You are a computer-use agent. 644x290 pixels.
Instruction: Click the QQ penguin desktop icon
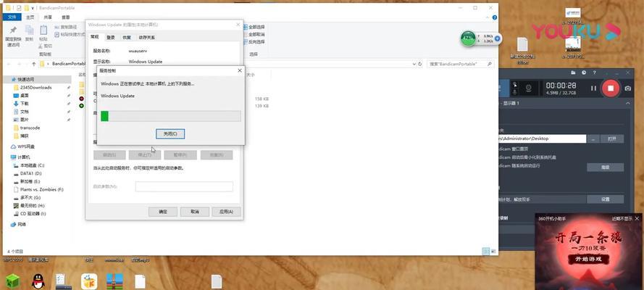(x=38, y=281)
